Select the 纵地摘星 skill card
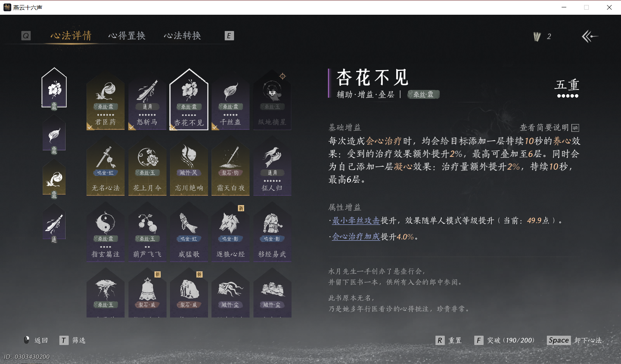Viewport: 621px width, 364px height. coord(272,101)
